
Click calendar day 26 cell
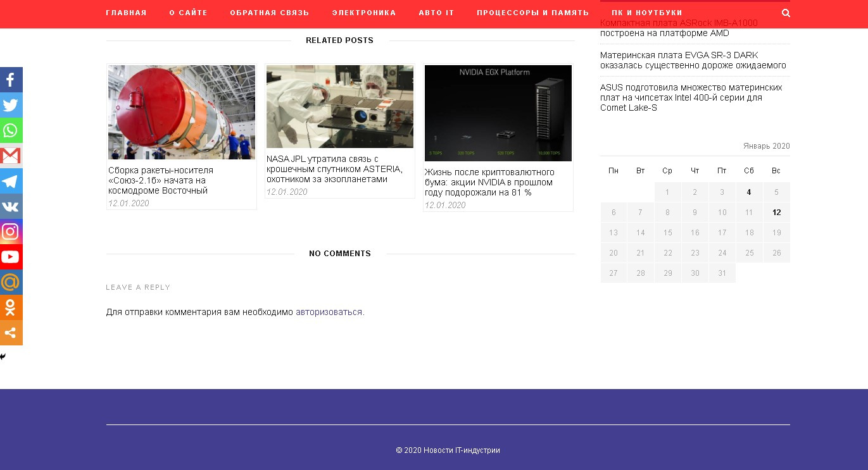pyautogui.click(x=777, y=253)
